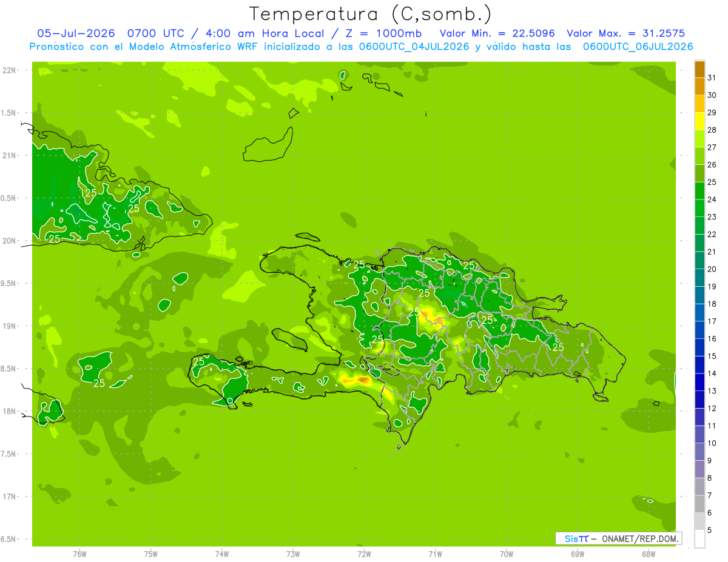Click the gray legend swatch between 6 and 7
Screen dimensions: 728x562
coord(699,504)
